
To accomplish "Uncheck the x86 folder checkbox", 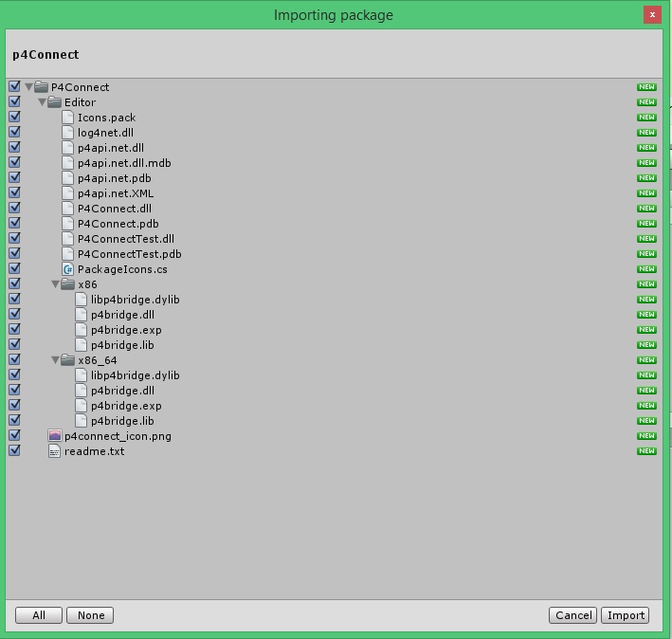I will 14,283.
